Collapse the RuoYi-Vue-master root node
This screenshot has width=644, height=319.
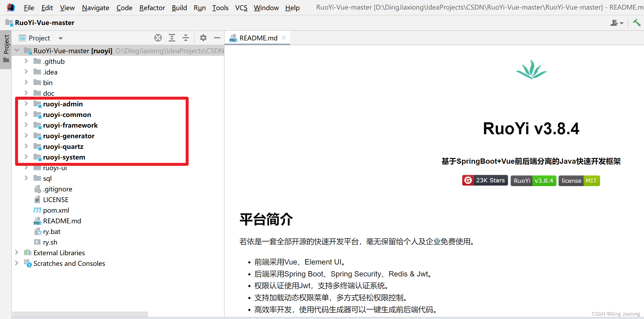pyautogui.click(x=17, y=50)
